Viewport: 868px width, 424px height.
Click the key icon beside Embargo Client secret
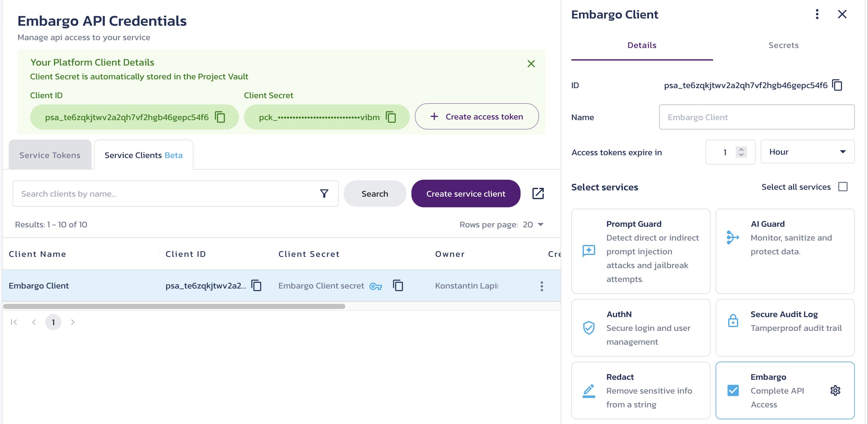click(x=376, y=286)
